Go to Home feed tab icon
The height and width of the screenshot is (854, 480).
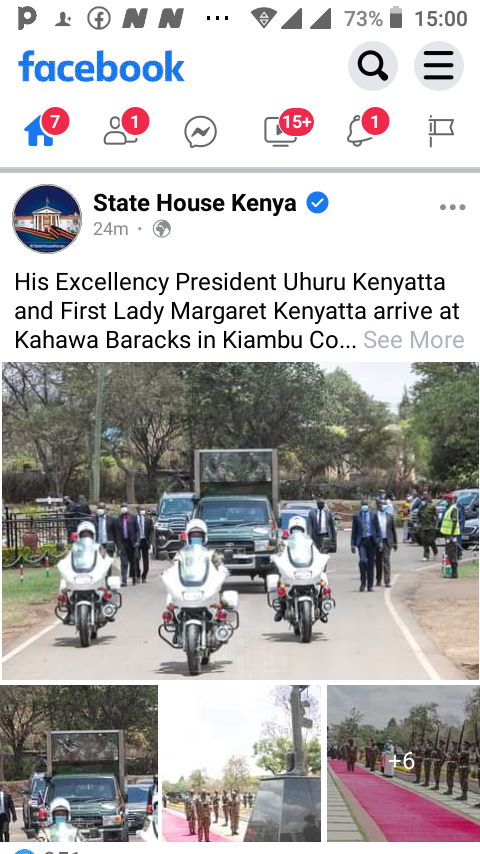[x=39, y=132]
